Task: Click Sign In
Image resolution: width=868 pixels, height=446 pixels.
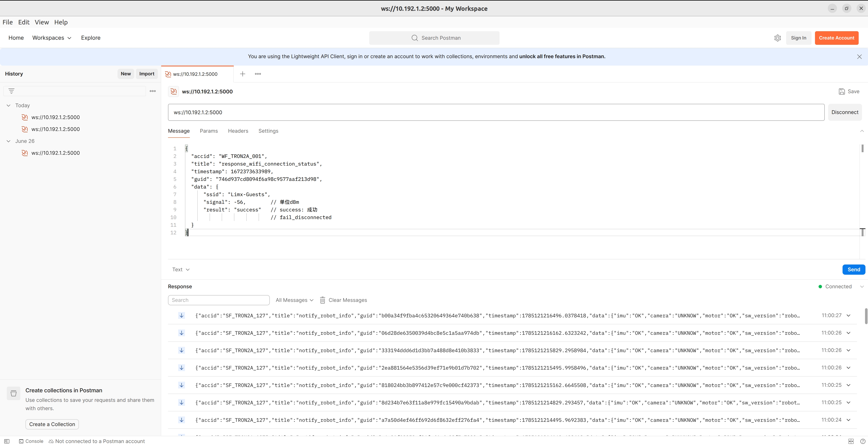Action: point(798,38)
